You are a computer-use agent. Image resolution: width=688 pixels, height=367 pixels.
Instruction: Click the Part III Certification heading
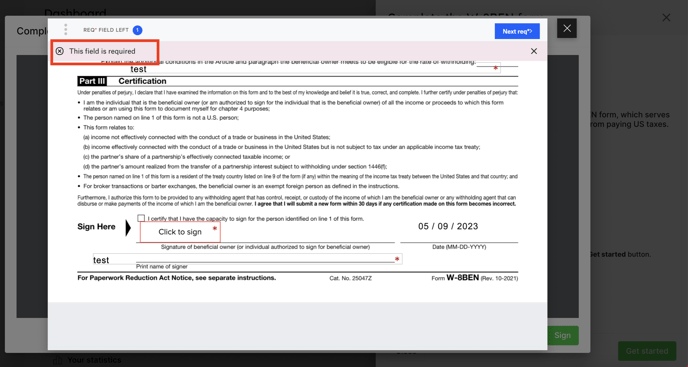click(x=122, y=81)
